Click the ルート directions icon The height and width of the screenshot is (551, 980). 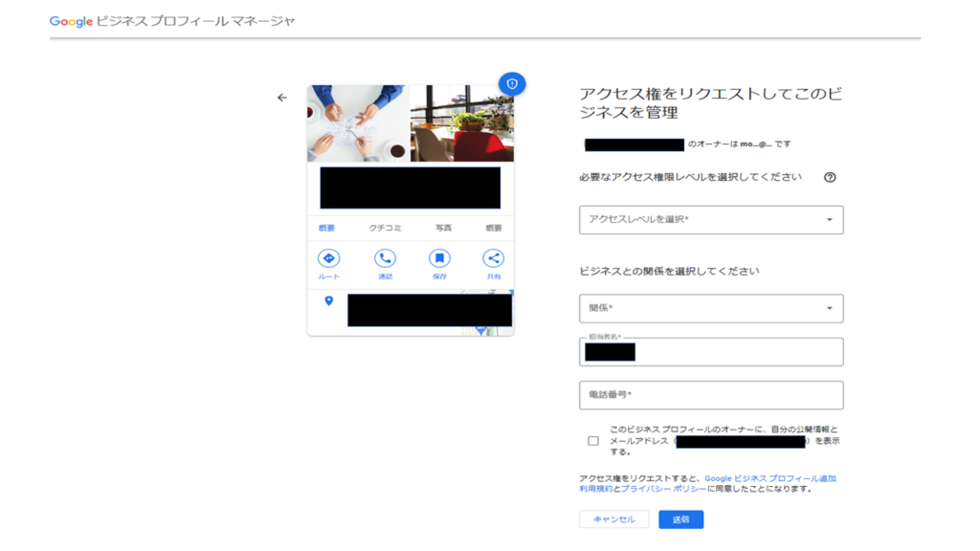(x=328, y=258)
